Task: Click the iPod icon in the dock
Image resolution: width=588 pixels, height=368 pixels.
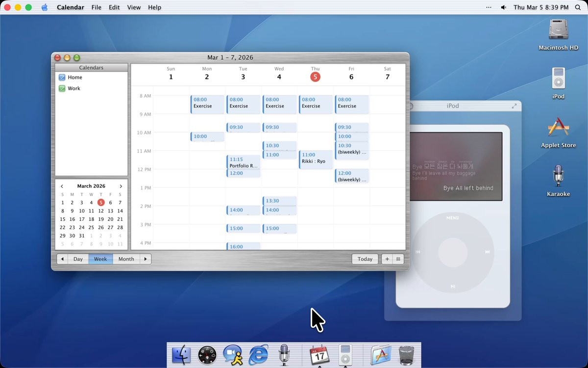Action: (345, 355)
